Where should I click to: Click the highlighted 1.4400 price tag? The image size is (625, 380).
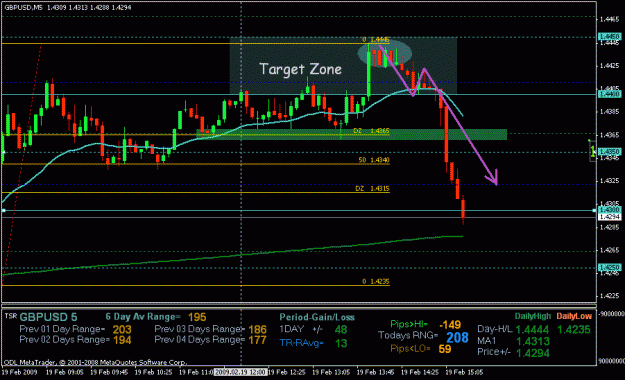(609, 94)
